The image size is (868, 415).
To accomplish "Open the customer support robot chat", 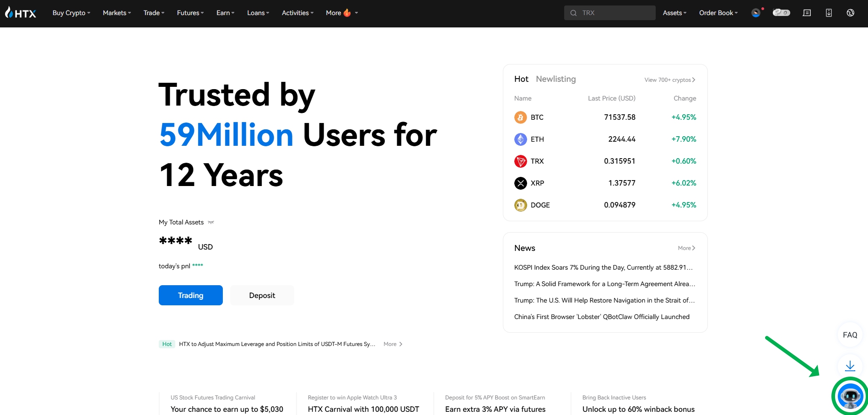I will (850, 396).
